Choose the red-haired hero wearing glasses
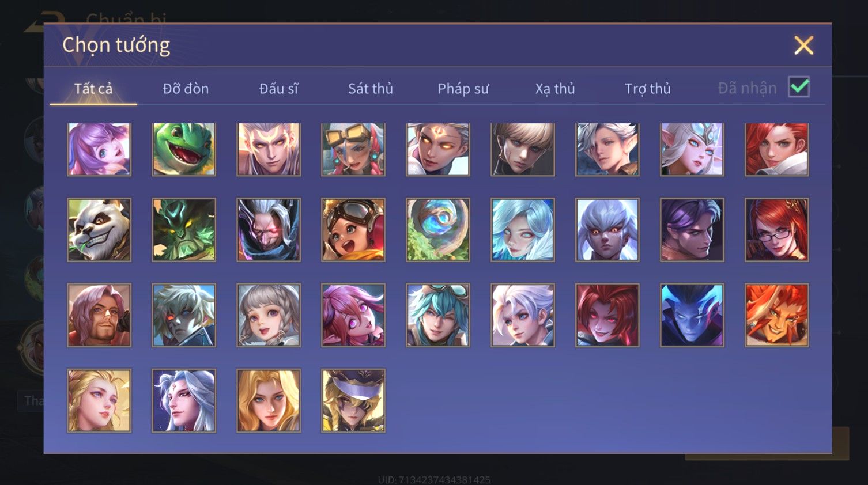The width and height of the screenshot is (868, 485). tap(777, 230)
